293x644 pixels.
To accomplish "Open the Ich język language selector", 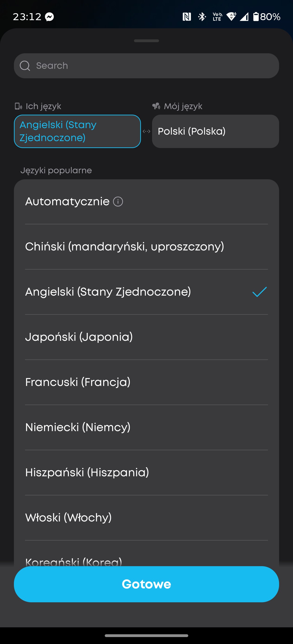I will pyautogui.click(x=77, y=131).
